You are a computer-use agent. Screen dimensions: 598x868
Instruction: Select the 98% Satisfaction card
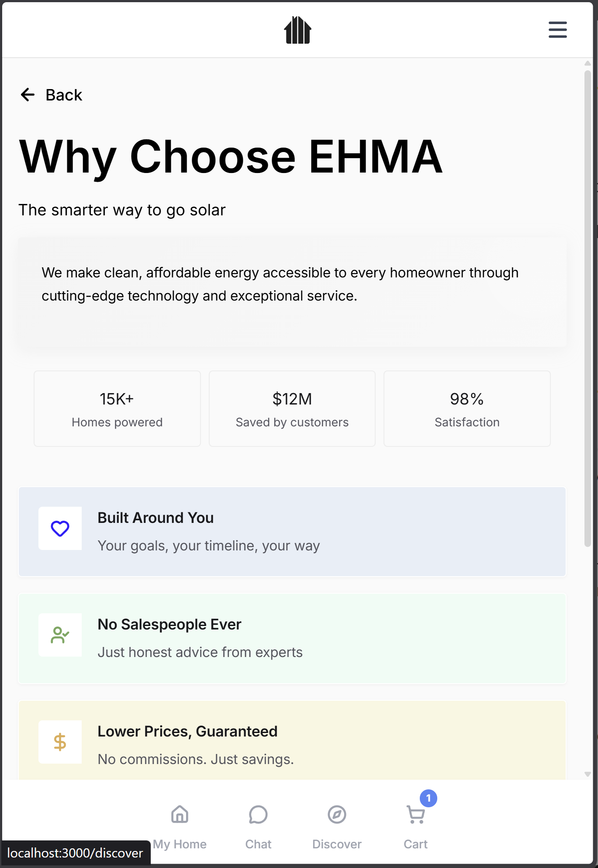(467, 408)
